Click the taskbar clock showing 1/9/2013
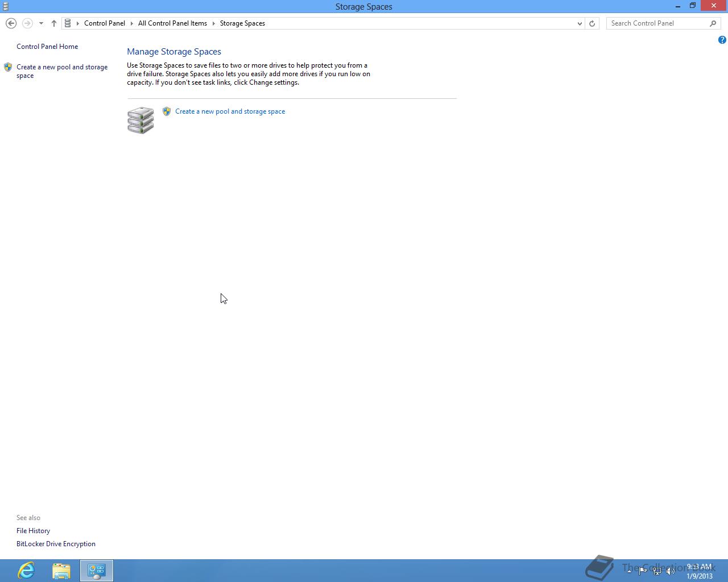This screenshot has height=582, width=728. pyautogui.click(x=699, y=571)
